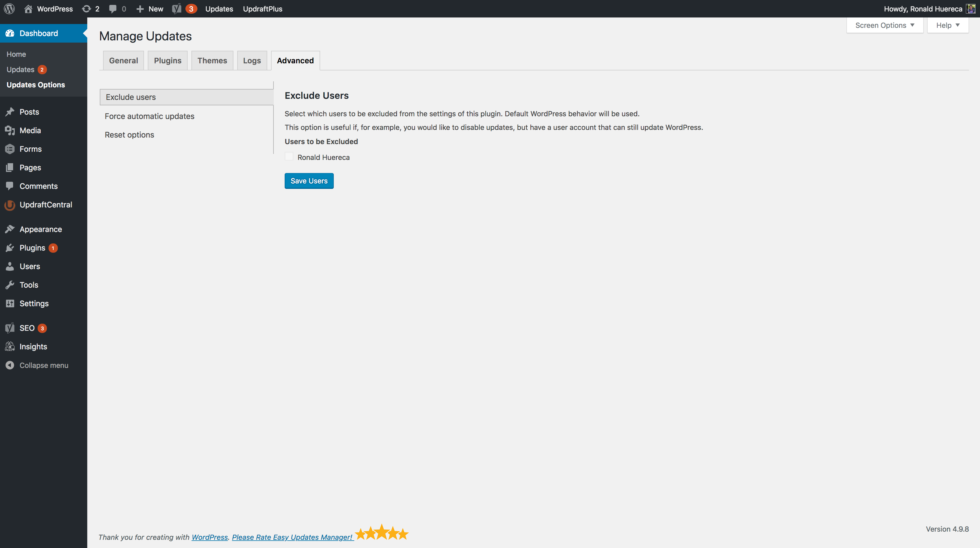Click the Posts pushpin icon
Screen dimensions: 980x548
click(x=10, y=112)
